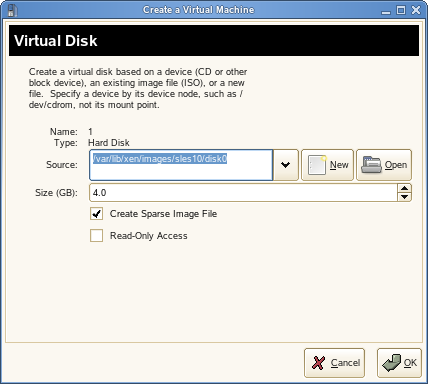Open the window menu icon in title bar
This screenshot has height=384, width=428.
pyautogui.click(x=12, y=10)
